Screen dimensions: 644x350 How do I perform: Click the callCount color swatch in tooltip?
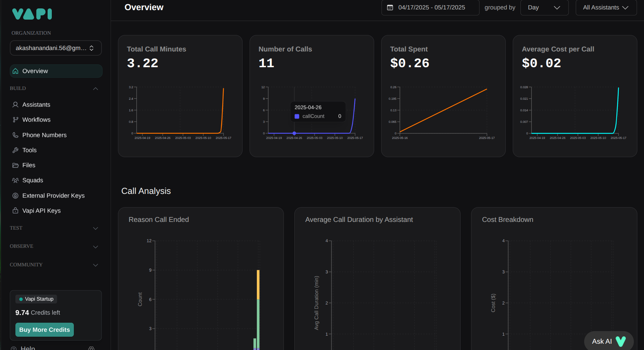(297, 117)
